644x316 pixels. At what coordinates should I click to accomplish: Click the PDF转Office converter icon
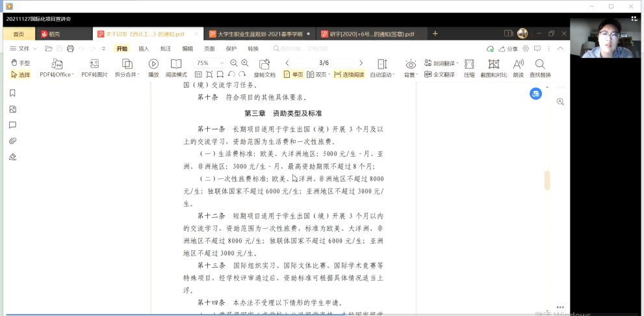[57, 64]
